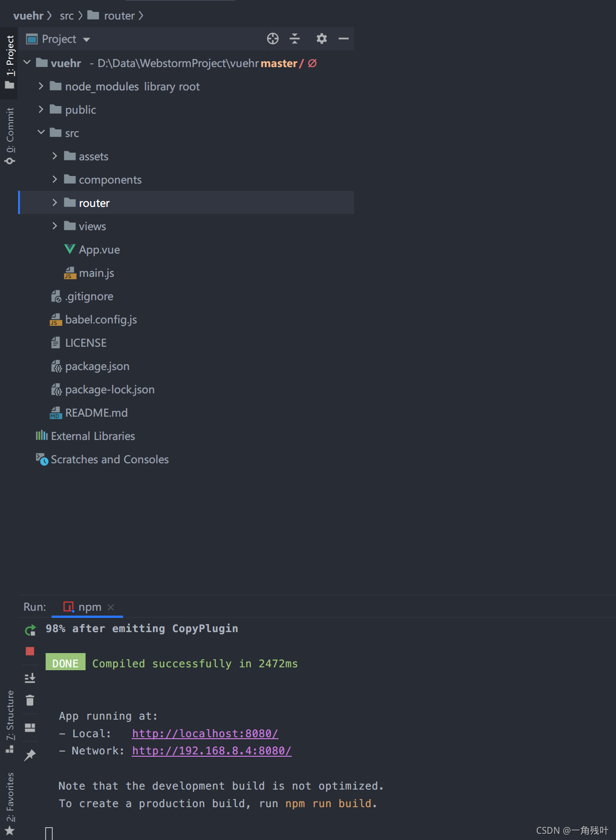Expand the node_modules folder

click(41, 86)
